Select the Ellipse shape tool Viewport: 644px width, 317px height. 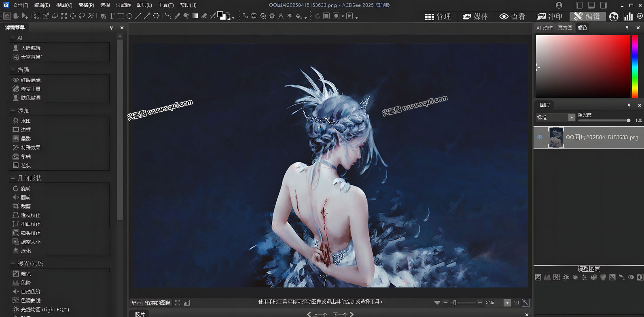click(x=129, y=16)
